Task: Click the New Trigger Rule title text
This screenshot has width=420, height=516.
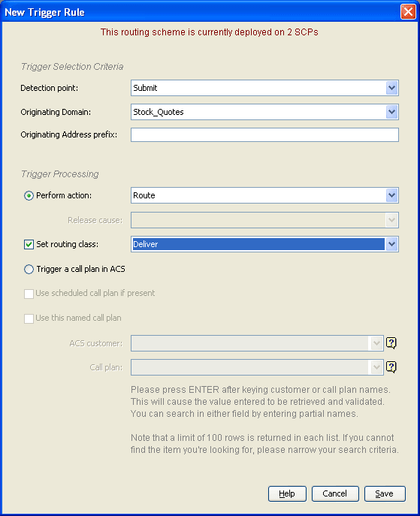Action: 44,13
